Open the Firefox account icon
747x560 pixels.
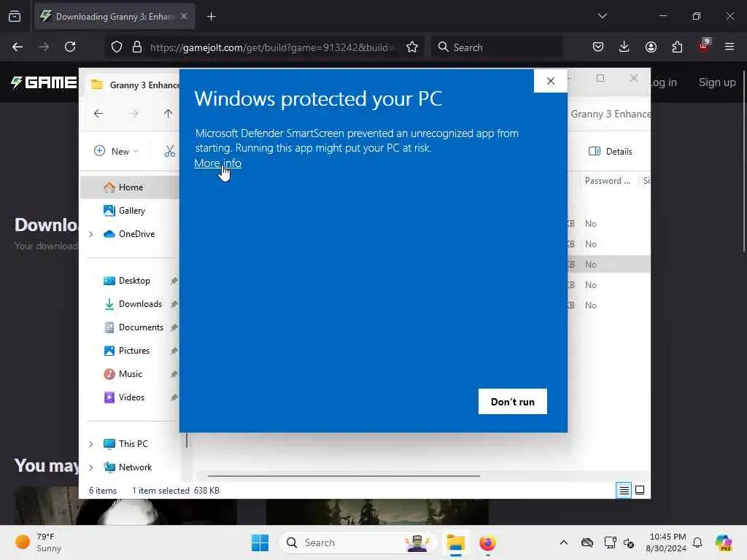(x=651, y=47)
